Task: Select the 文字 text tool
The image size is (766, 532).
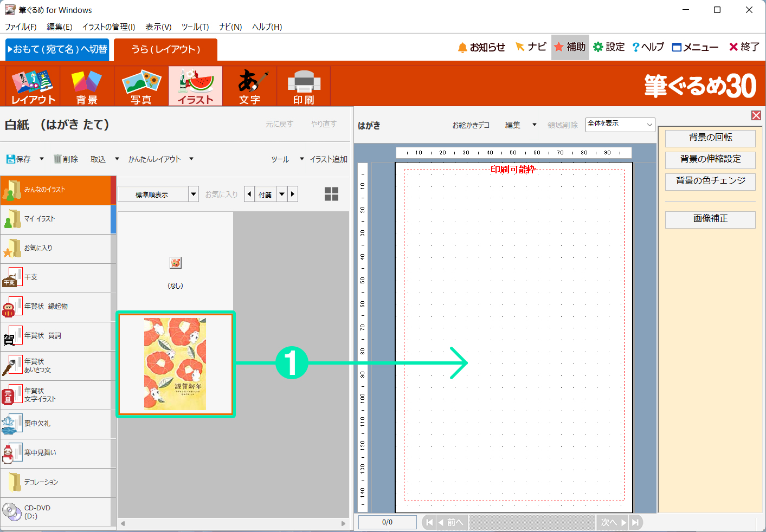Action: [x=249, y=86]
